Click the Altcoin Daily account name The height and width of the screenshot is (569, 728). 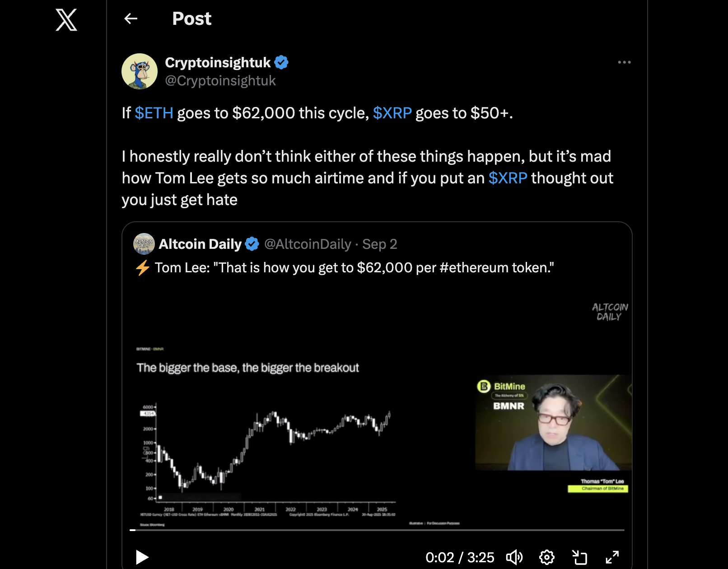200,244
